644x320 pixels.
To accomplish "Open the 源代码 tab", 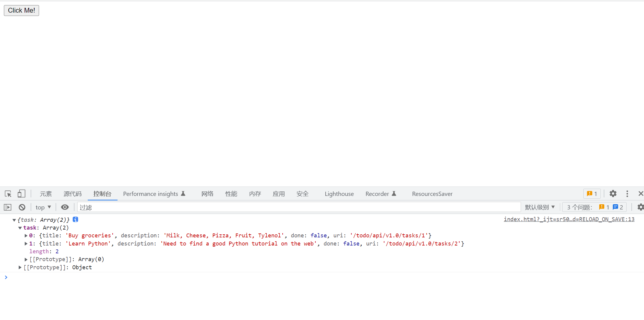I will [x=72, y=194].
